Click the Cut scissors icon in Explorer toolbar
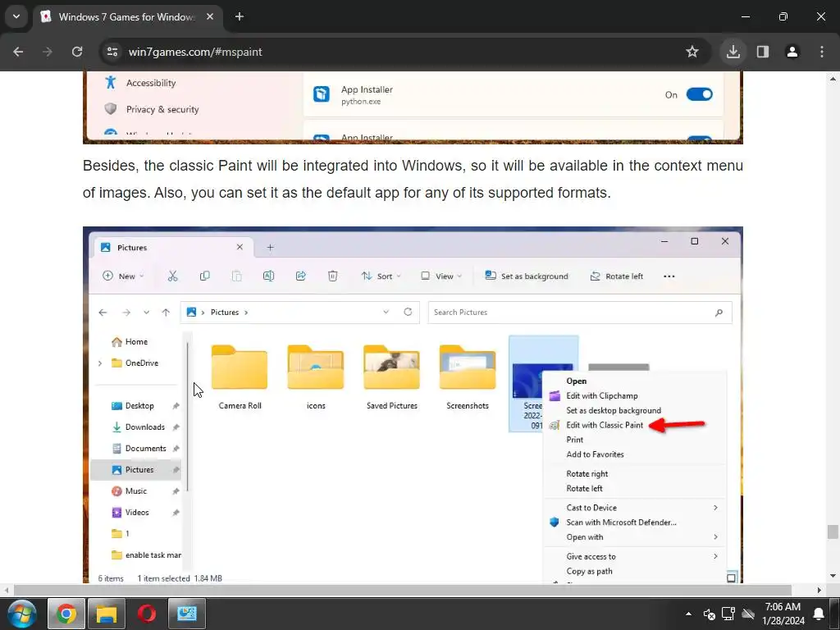The height and width of the screenshot is (630, 840). [172, 276]
